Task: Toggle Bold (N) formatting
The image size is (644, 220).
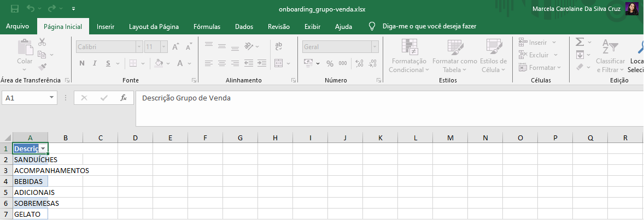Action: [x=82, y=63]
